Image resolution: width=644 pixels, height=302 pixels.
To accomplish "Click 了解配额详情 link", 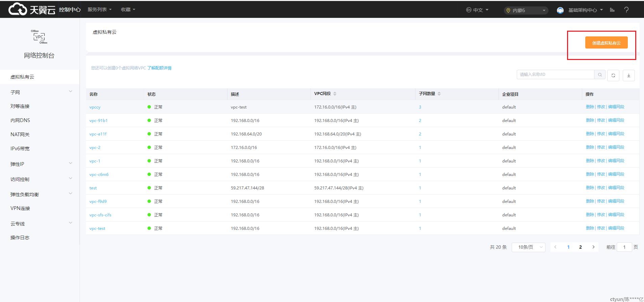I will point(159,68).
